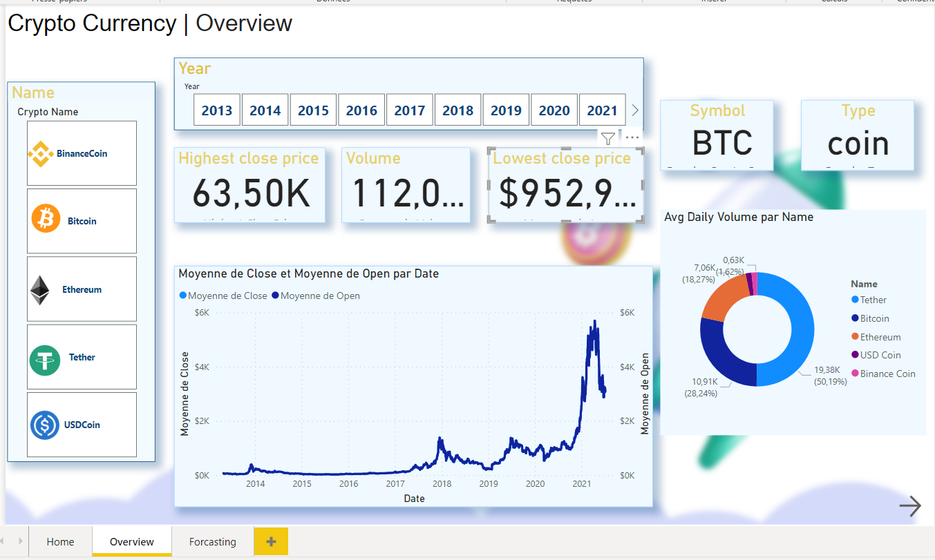Click the Binance Coin legend entry

point(884,373)
